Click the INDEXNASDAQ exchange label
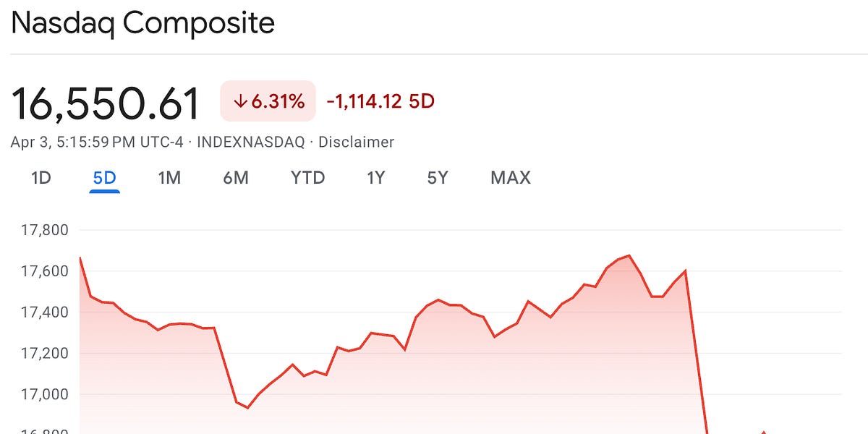 [251, 142]
